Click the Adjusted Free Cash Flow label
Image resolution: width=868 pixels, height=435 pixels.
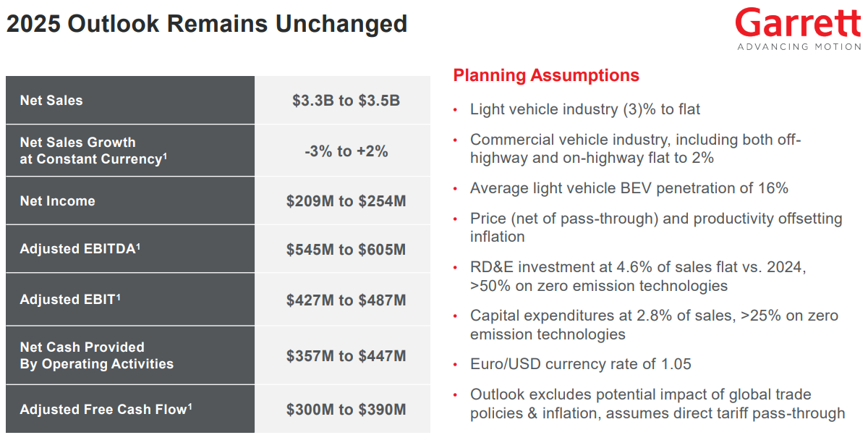click(x=106, y=409)
